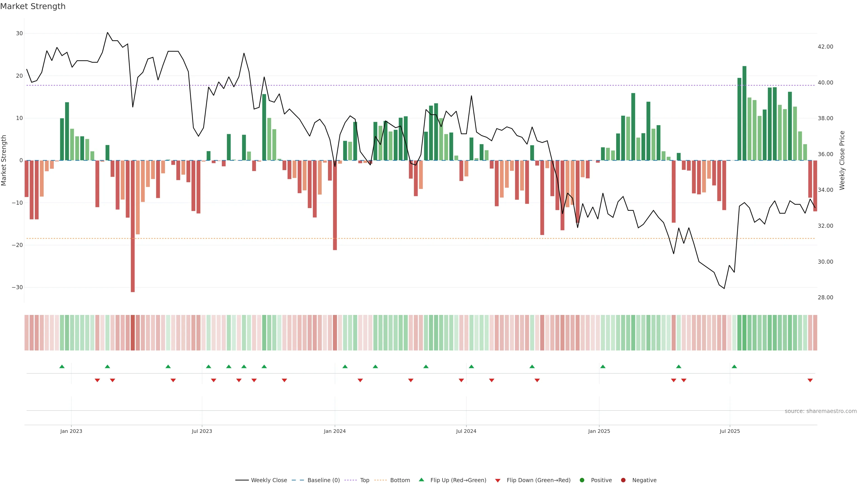868x488 pixels.
Task: Click the first green flip-up triangle marker
Action: click(62, 366)
